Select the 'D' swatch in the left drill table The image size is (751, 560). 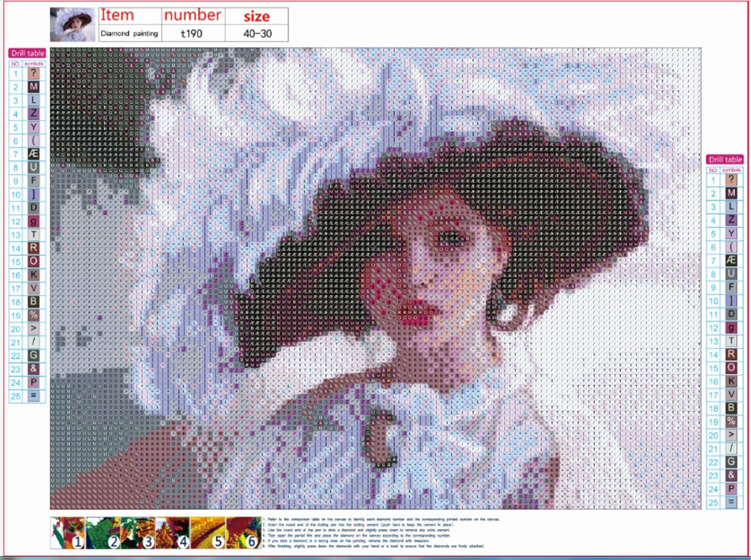pyautogui.click(x=34, y=208)
